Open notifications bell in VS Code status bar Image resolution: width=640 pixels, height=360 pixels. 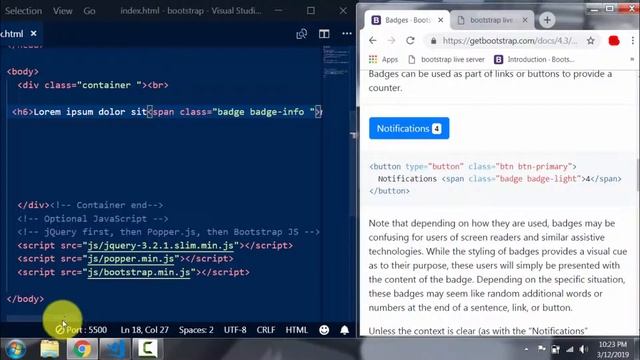344,330
